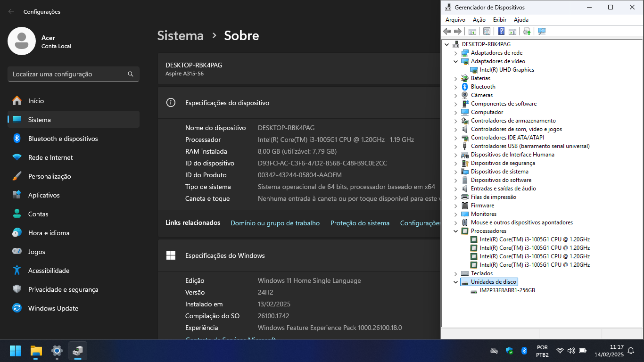Toggle the console tree toolbar icon
This screenshot has height=362, width=644.
point(472,31)
